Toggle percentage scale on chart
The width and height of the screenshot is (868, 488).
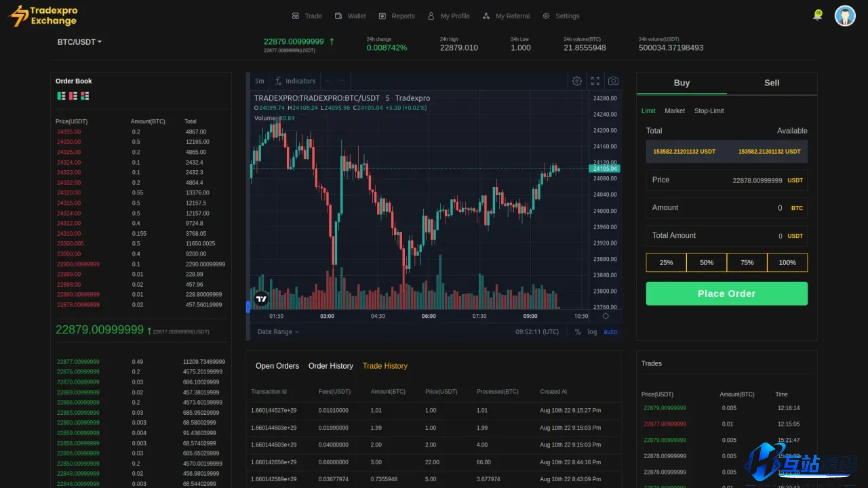tap(578, 331)
